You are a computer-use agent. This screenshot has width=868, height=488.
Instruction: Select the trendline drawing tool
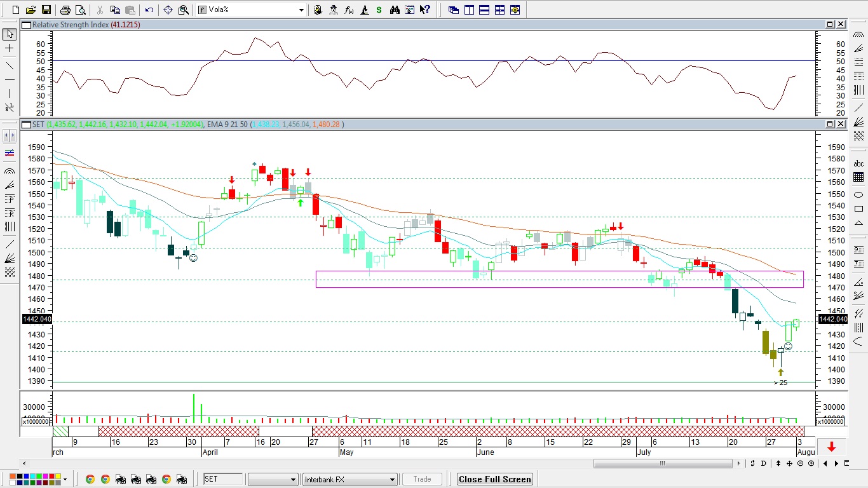coord(10,65)
